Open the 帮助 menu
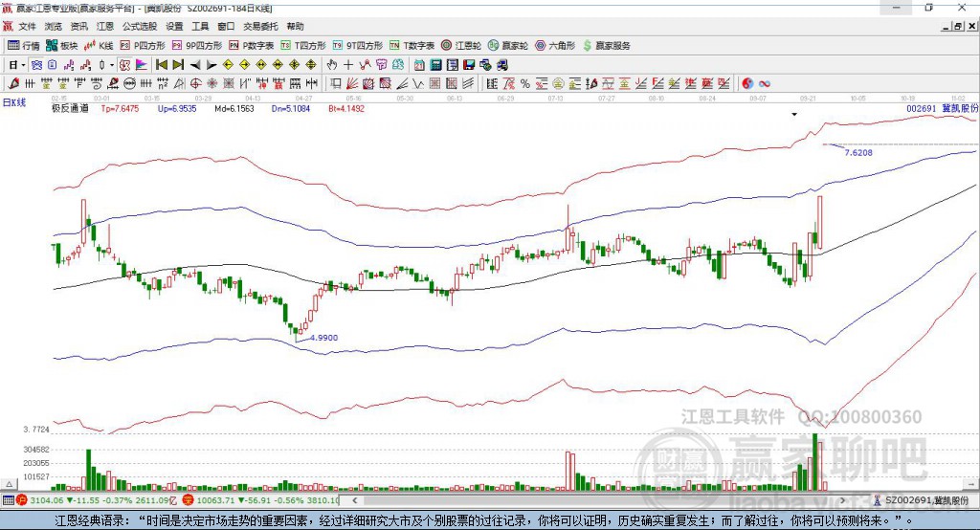 (295, 26)
